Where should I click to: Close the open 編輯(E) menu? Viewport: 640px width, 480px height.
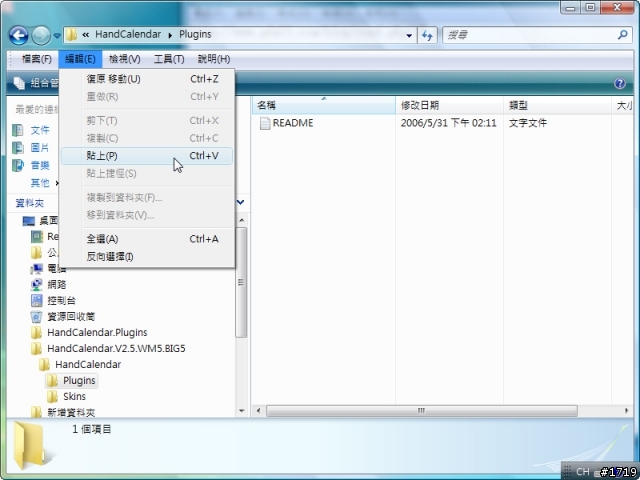80,59
